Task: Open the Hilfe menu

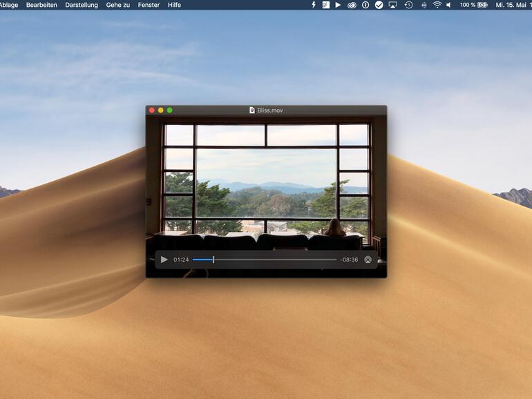Action: (174, 5)
